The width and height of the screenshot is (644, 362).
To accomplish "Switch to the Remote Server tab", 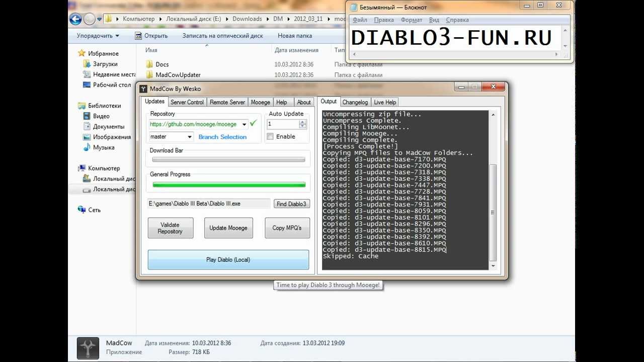I will point(227,102).
